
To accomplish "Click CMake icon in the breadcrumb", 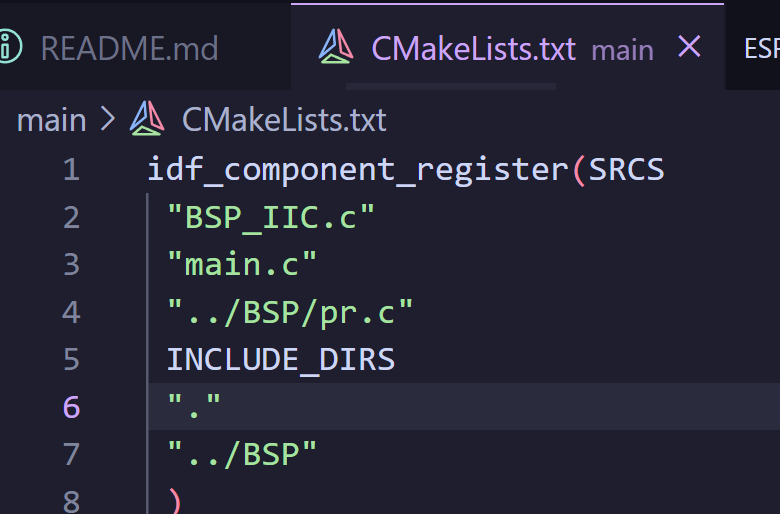I will tap(147, 118).
